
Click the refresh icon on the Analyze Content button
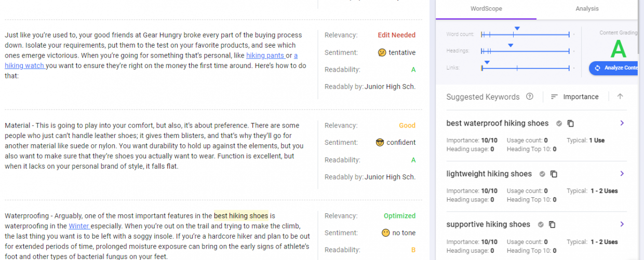coord(597,68)
